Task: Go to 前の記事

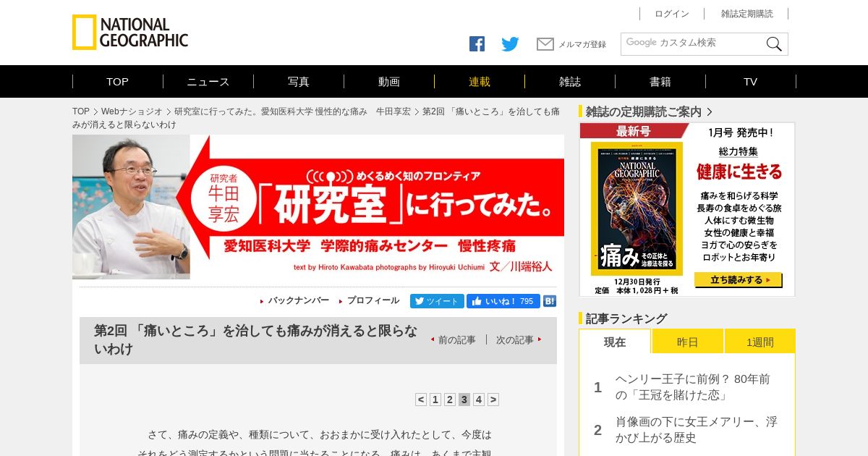Action: [457, 339]
